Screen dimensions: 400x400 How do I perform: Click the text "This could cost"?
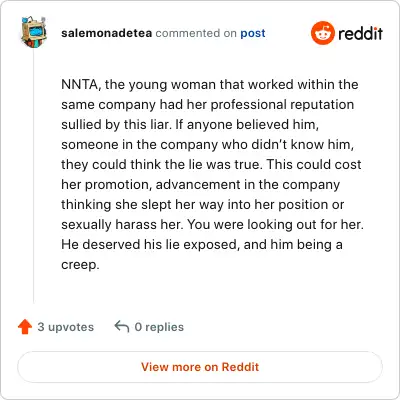coord(314,164)
